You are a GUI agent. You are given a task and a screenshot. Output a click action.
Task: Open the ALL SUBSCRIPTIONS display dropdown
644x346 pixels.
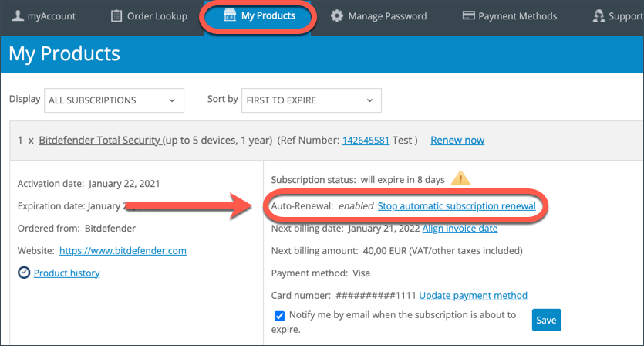coord(114,100)
